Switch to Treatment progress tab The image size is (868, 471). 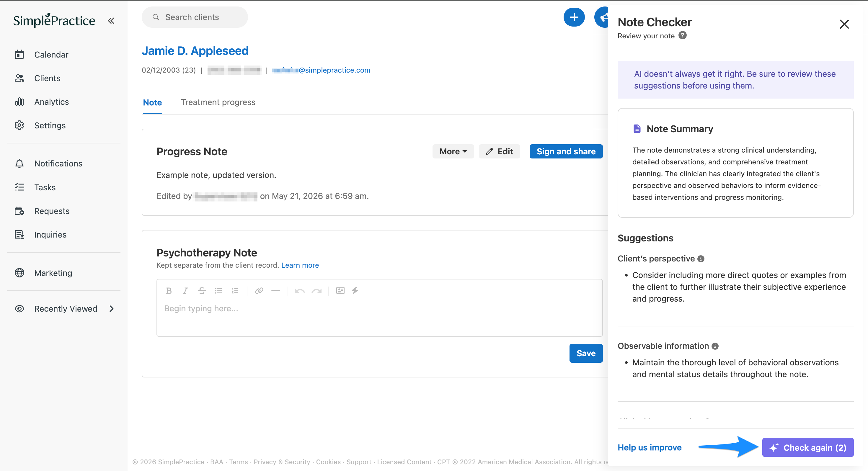218,102
